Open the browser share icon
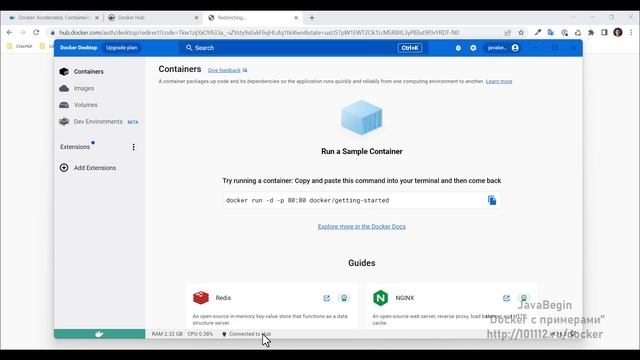The width and height of the screenshot is (640, 360). pyautogui.click(x=507, y=33)
